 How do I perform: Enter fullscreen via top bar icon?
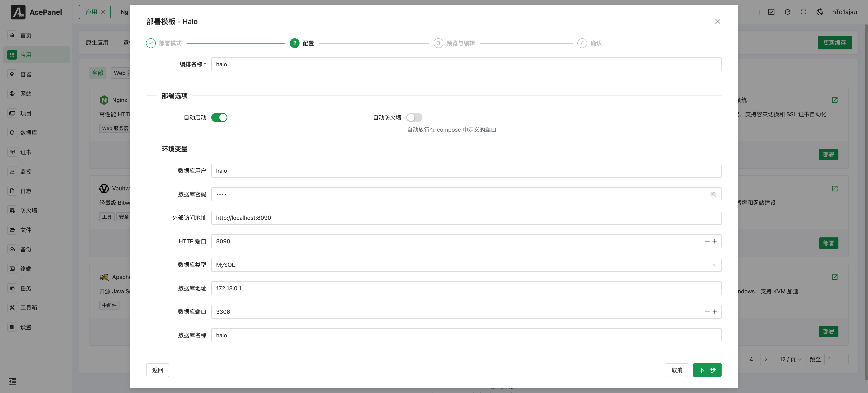pyautogui.click(x=804, y=12)
